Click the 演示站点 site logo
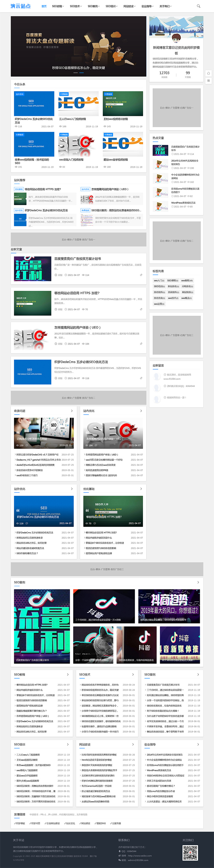 click(x=21, y=6)
